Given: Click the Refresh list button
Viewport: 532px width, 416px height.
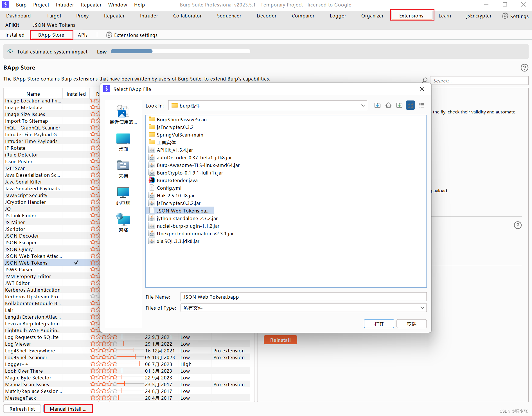Looking at the screenshot, I should coord(22,409).
